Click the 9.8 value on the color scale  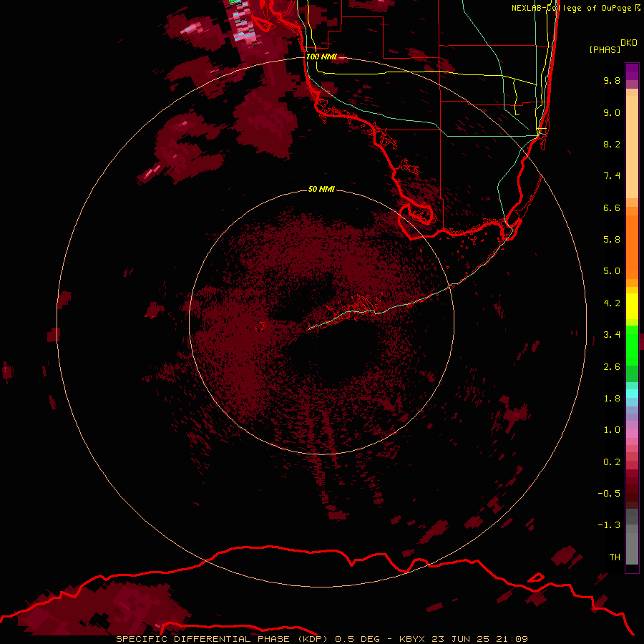(612, 80)
